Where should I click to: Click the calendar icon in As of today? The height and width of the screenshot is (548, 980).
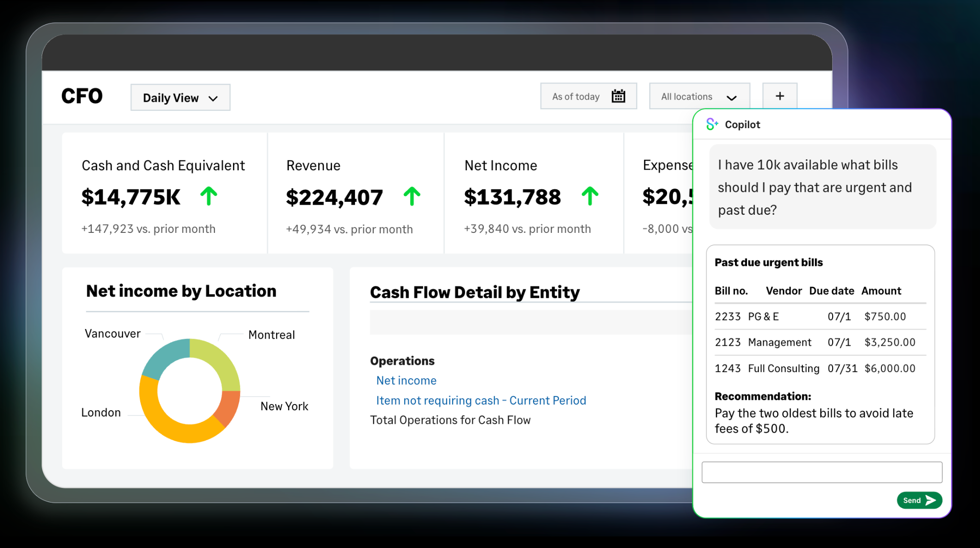(618, 96)
